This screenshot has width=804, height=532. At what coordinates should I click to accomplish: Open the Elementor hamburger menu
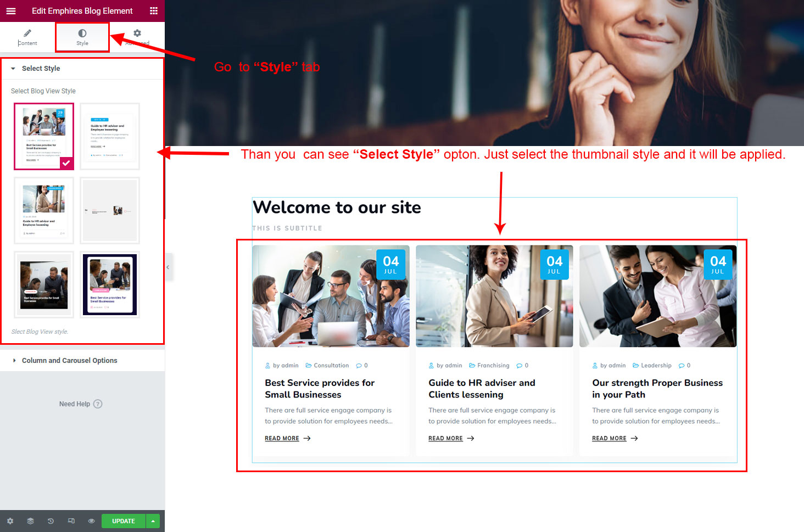(11, 11)
